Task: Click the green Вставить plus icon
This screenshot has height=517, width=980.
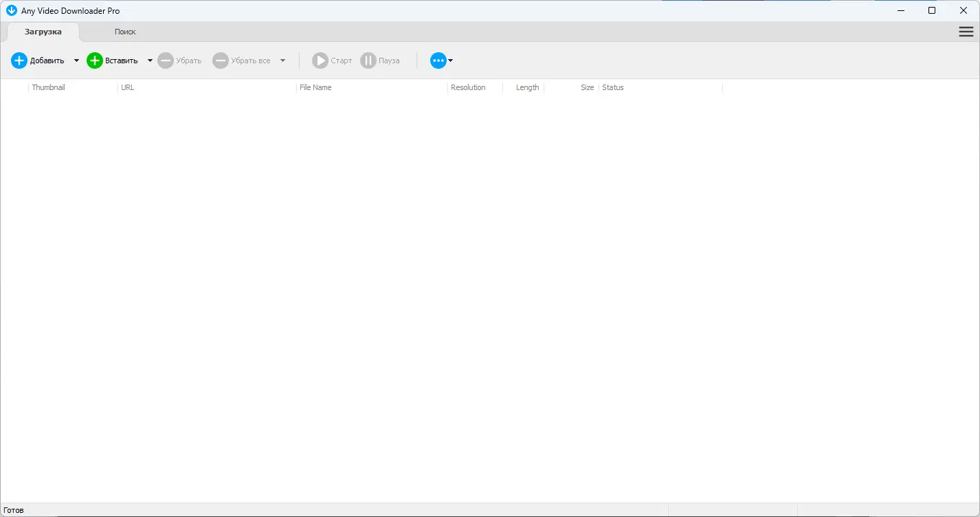Action: (x=94, y=60)
